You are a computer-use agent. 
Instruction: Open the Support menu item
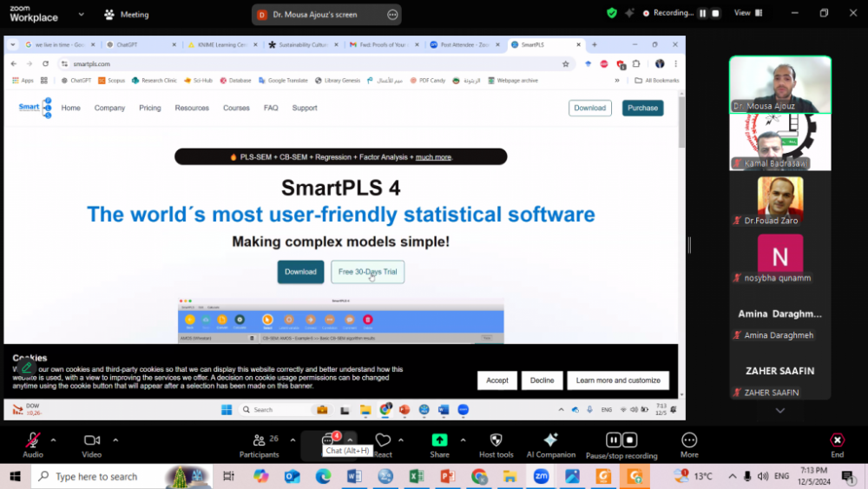pos(305,108)
